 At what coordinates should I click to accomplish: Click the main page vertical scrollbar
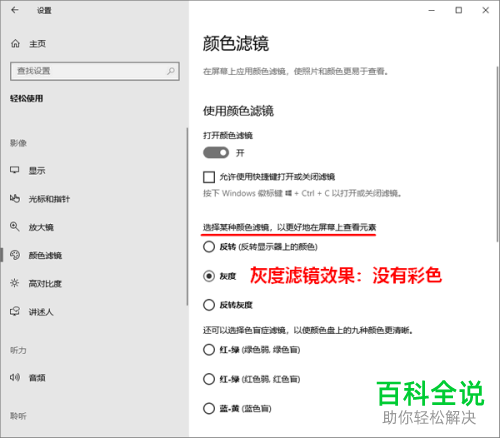[498, 153]
